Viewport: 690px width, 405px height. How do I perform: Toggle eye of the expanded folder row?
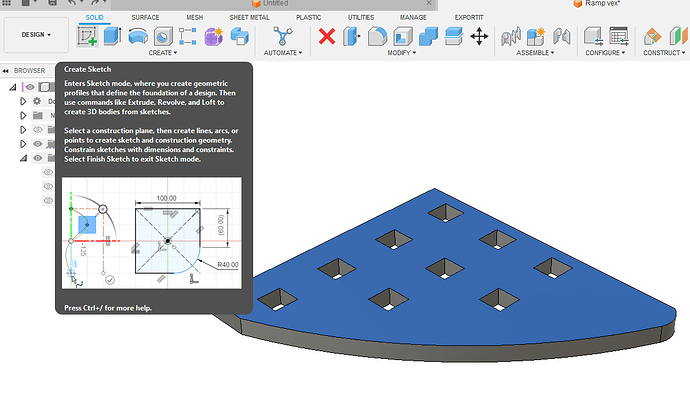(x=38, y=158)
